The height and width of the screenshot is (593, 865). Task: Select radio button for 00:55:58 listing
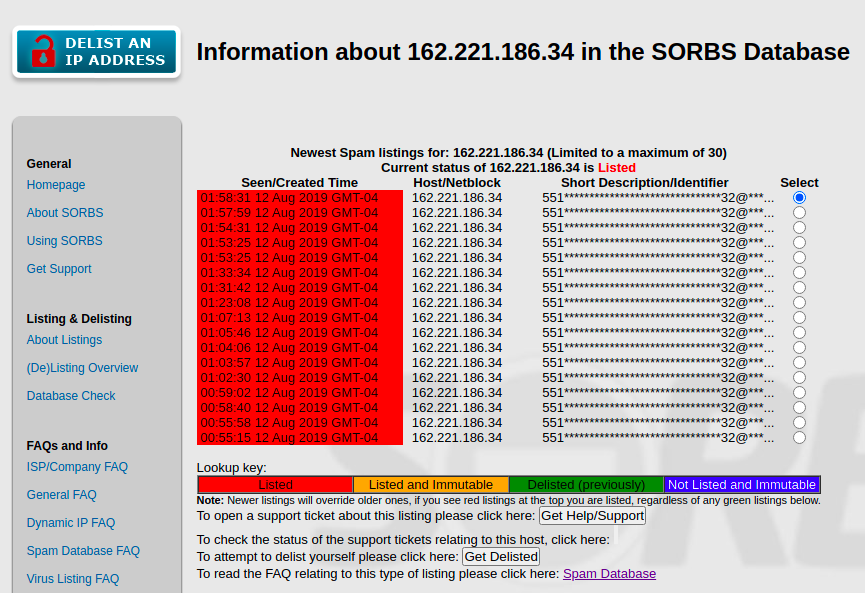(799, 423)
